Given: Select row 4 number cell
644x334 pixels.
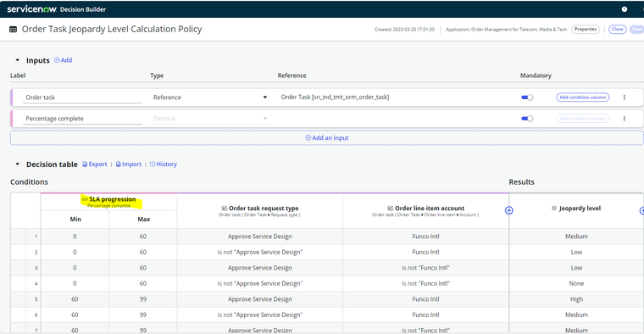Looking at the screenshot, I should (33, 283).
